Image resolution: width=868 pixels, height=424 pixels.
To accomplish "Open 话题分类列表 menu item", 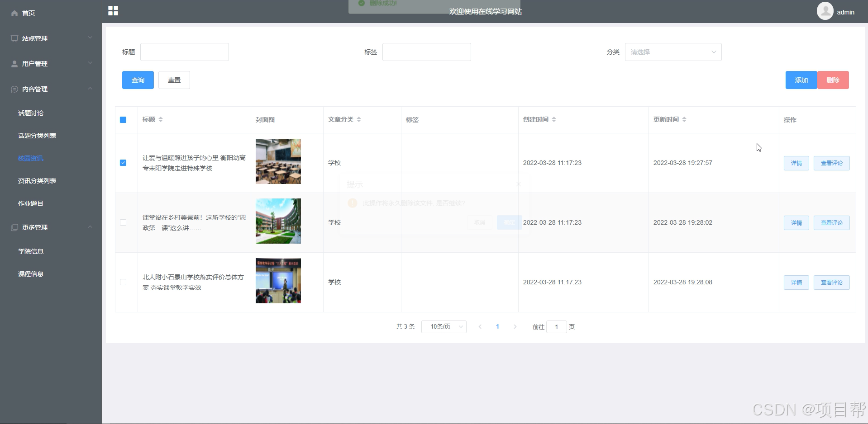I will [37, 136].
